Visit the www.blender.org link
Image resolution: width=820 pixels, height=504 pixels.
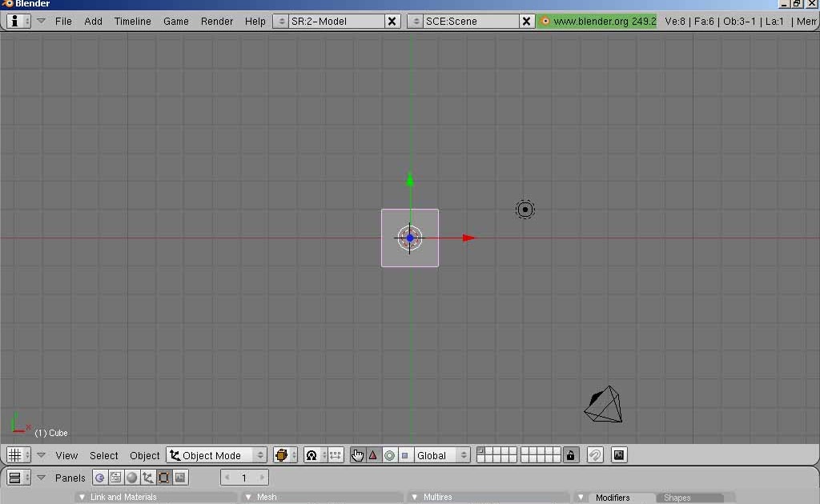click(x=594, y=21)
